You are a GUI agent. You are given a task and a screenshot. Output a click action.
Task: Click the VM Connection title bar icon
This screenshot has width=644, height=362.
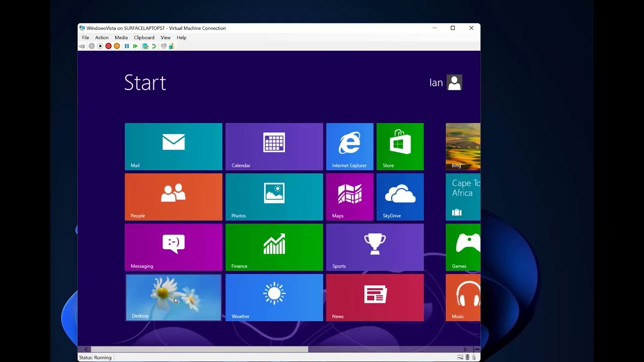click(x=82, y=28)
